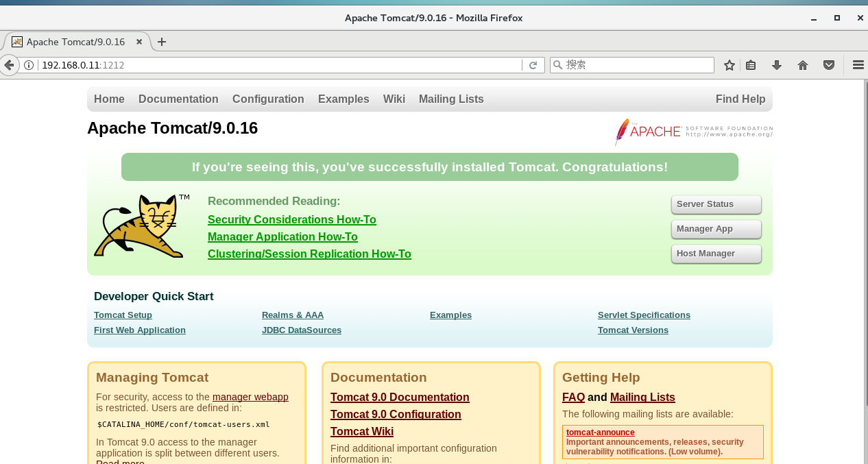868x464 pixels.
Task: Open Tomcat 9.0 Configuration link
Action: (396, 415)
